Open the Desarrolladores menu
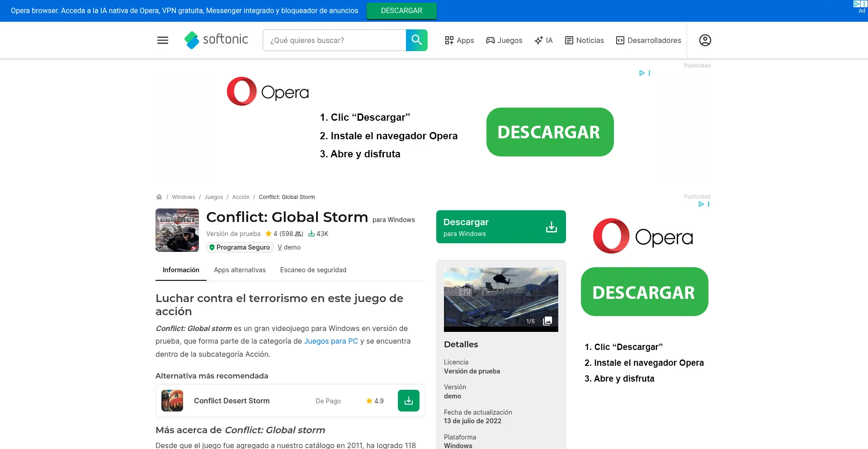This screenshot has height=449, width=868. 649,40
